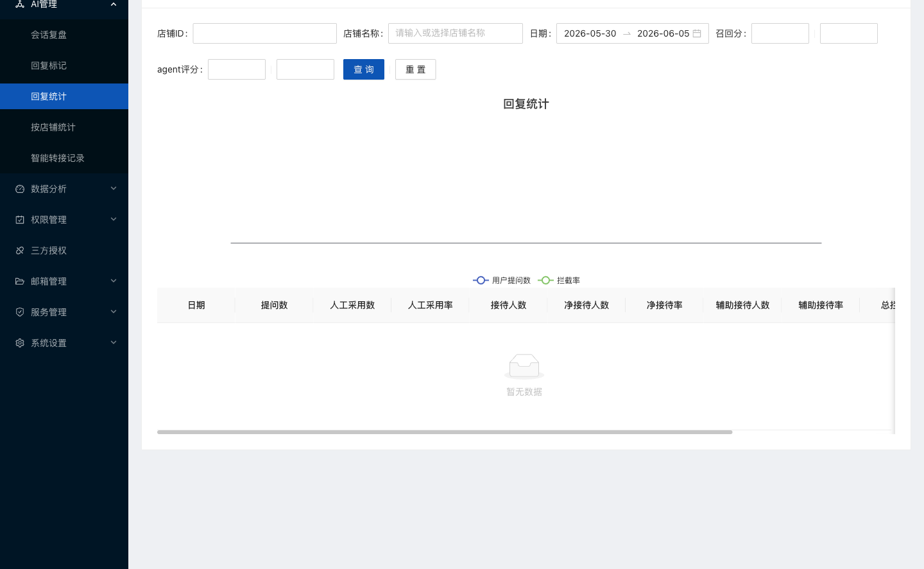Screen dimensions: 924x569
Task: Click the 服务管理 shield icon
Action: coord(20,312)
